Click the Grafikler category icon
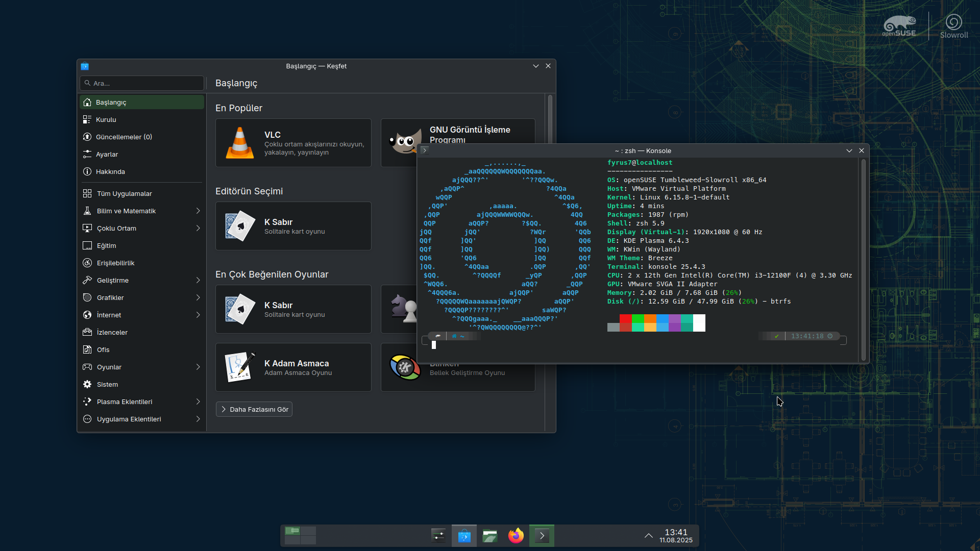The image size is (980, 551). [87, 297]
